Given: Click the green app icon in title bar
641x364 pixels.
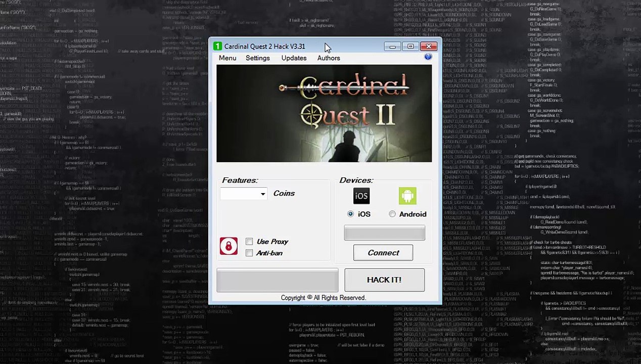Looking at the screenshot, I should click(x=217, y=47).
